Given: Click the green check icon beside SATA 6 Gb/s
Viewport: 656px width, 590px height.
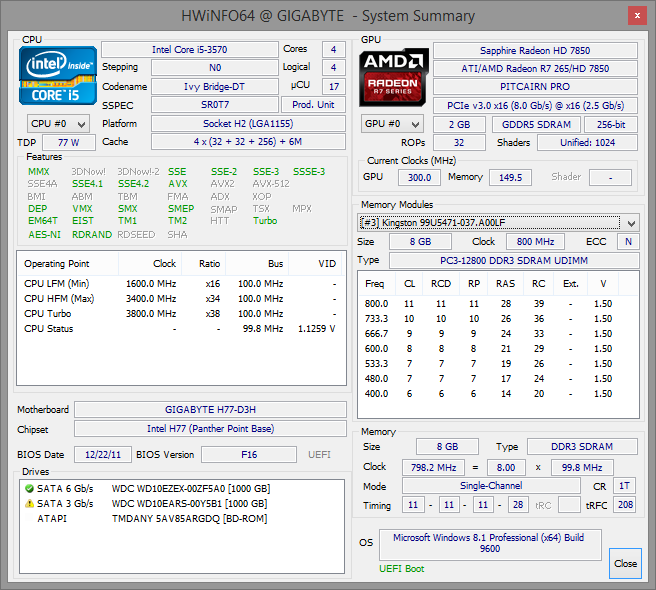Looking at the screenshot, I should 29,488.
